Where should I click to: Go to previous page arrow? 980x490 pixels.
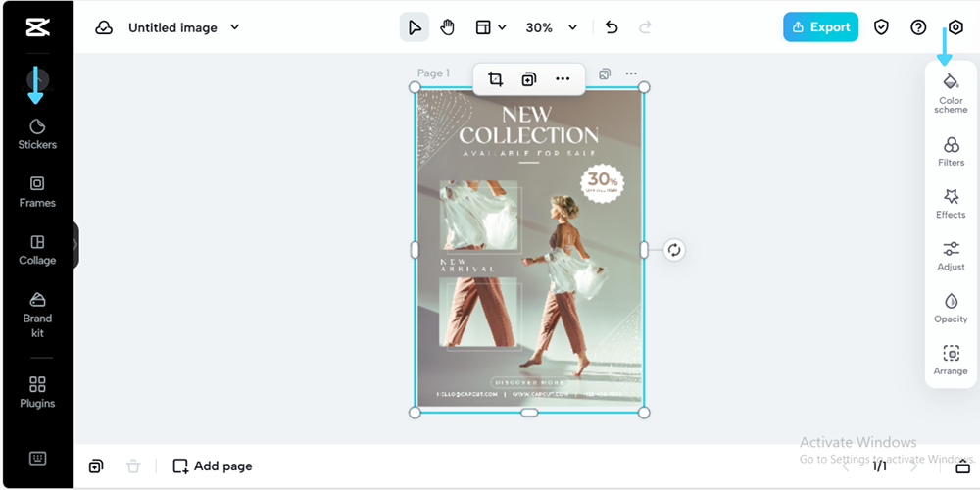pos(845,465)
